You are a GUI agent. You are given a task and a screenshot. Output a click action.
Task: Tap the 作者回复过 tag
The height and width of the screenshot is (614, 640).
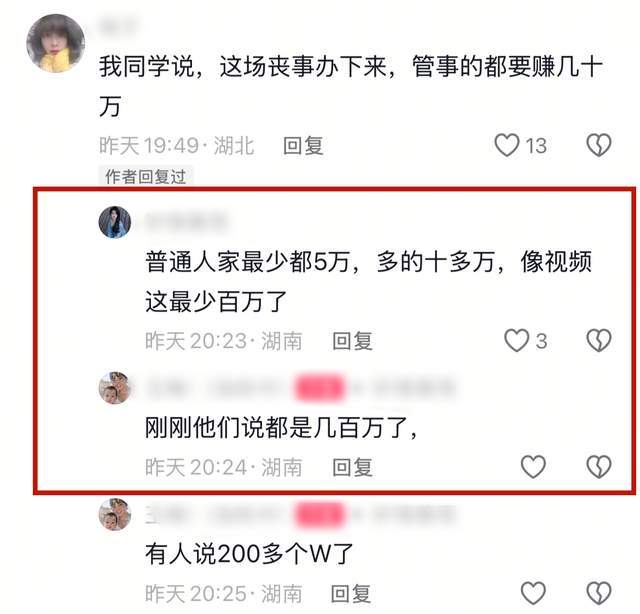(146, 176)
